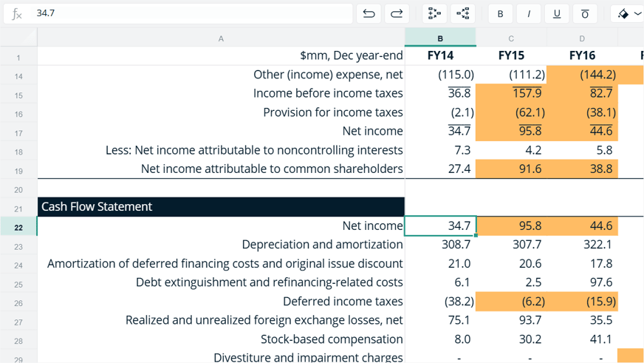
Task: Redo the last undone action
Action: coord(397,13)
